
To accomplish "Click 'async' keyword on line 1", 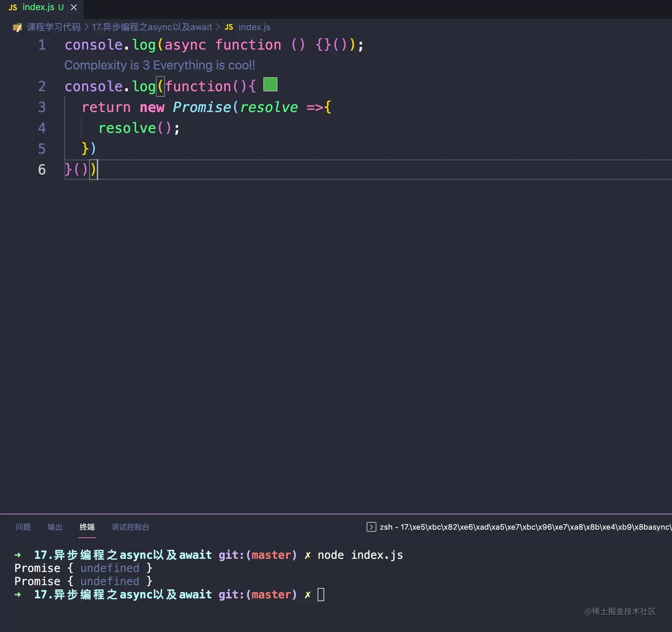I will click(x=185, y=45).
